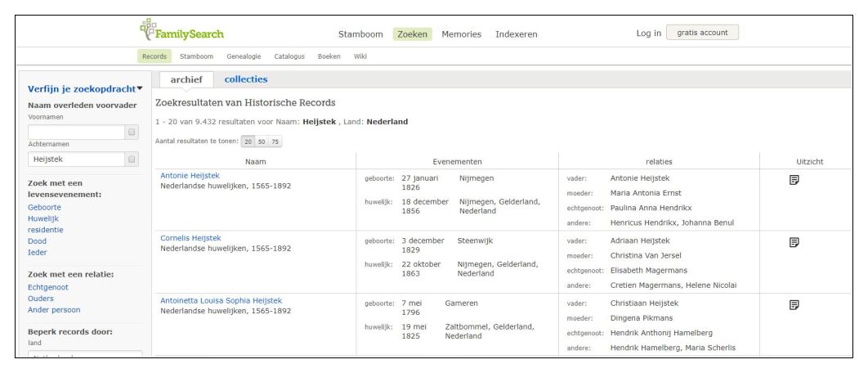Open record details icon for Antoinetta Louisa Sophia
Screen dimensions: 868x373
click(x=793, y=305)
